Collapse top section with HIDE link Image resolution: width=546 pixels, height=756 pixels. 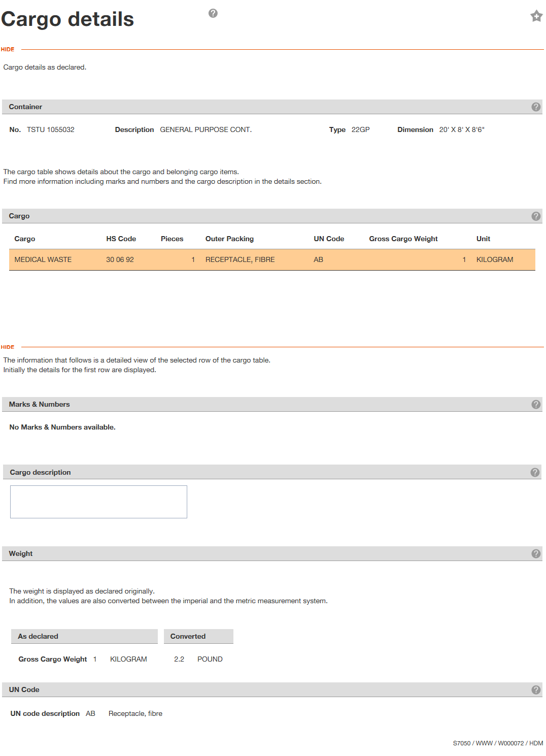click(8, 49)
